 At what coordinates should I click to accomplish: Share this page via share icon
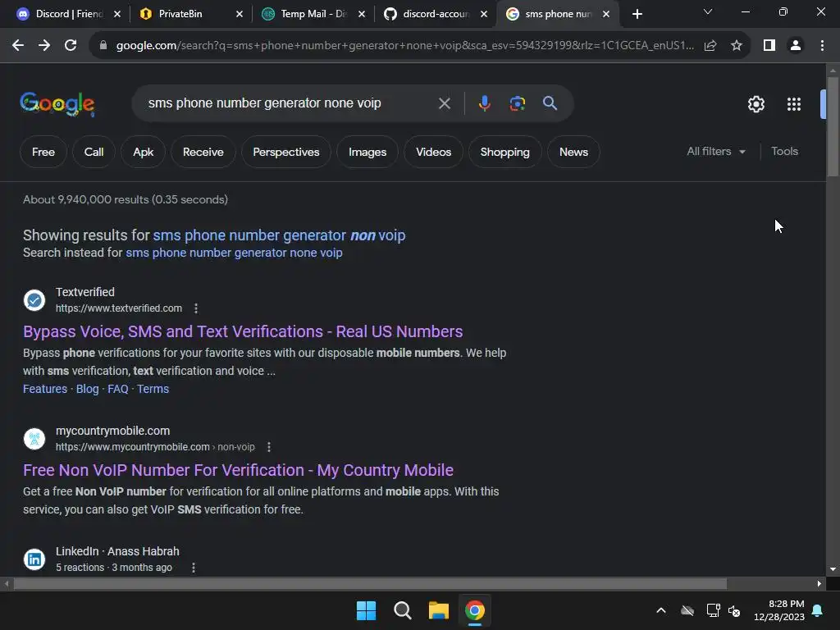click(x=710, y=46)
